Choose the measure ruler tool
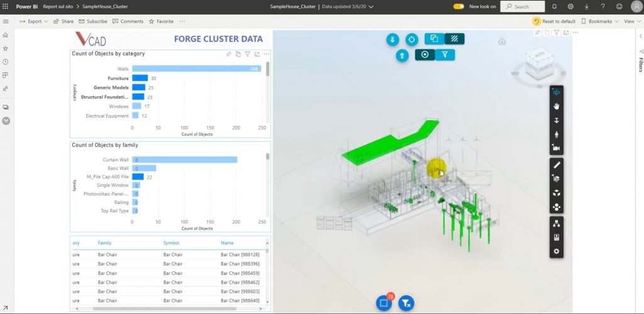This screenshot has width=644, height=314. 557,165
